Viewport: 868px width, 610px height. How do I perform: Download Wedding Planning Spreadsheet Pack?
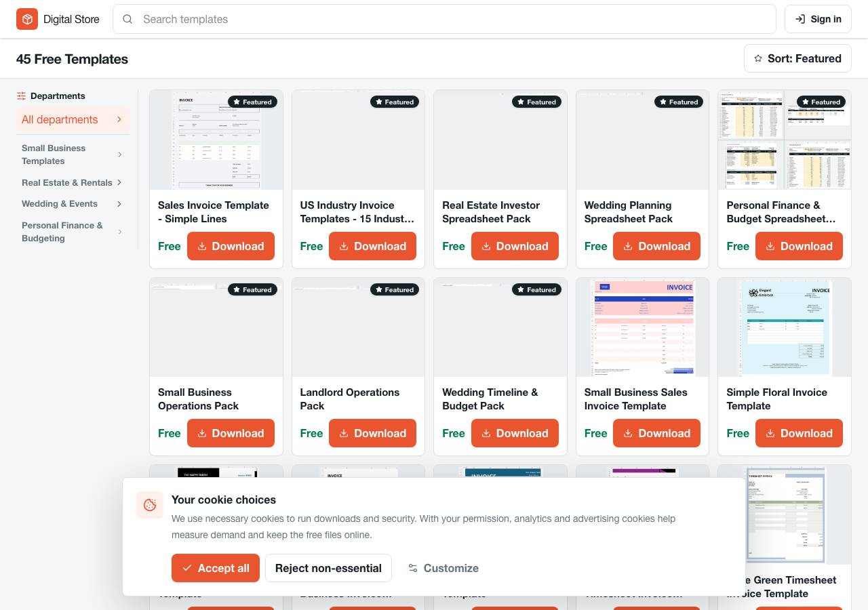point(657,246)
